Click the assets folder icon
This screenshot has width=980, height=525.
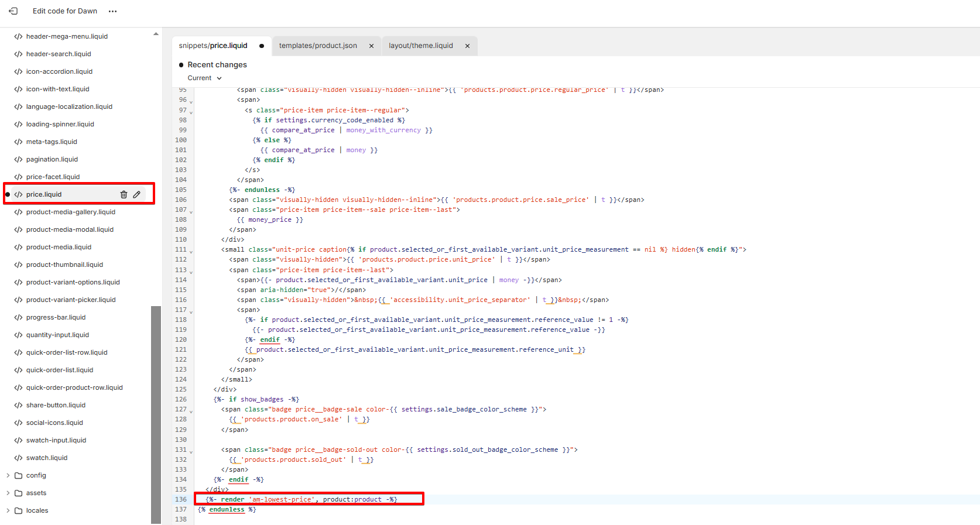coord(19,493)
